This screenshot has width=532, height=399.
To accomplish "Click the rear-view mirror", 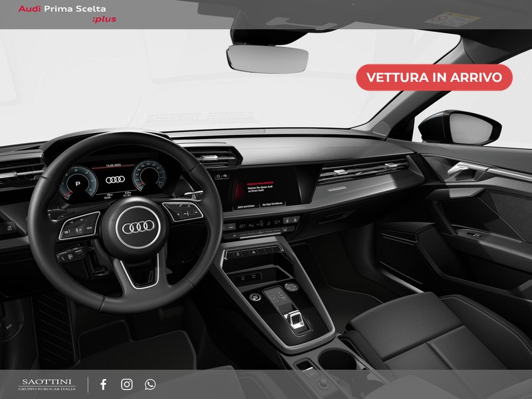I will (267, 59).
